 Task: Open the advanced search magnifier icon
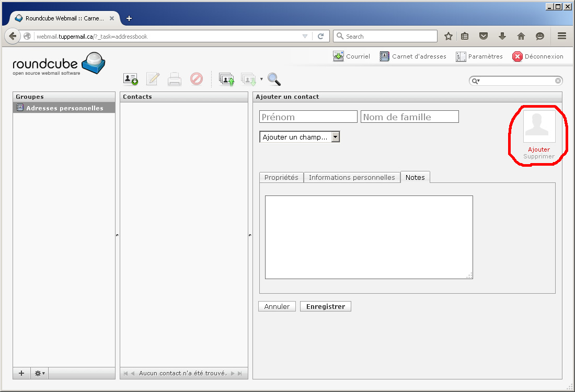[x=274, y=79]
